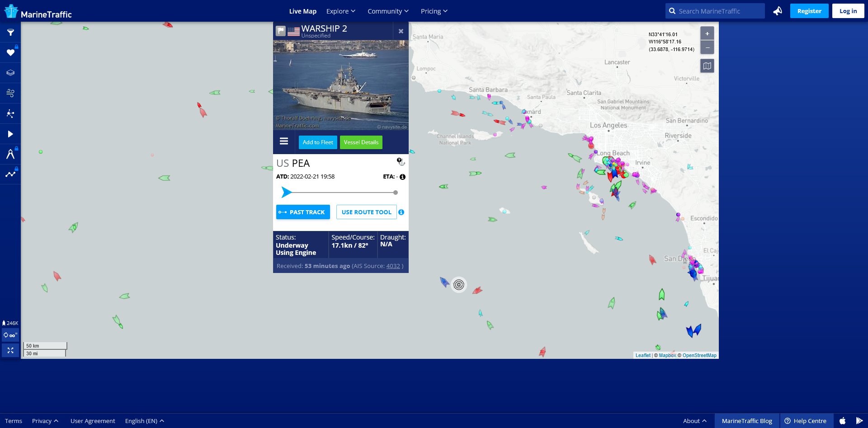Zoom out of the map with minus button
This screenshot has width=868, height=428.
[707, 47]
